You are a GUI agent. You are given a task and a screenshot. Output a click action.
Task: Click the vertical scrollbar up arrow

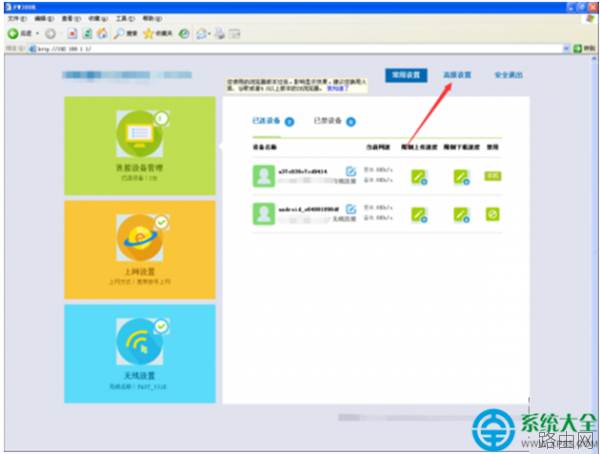(594, 59)
